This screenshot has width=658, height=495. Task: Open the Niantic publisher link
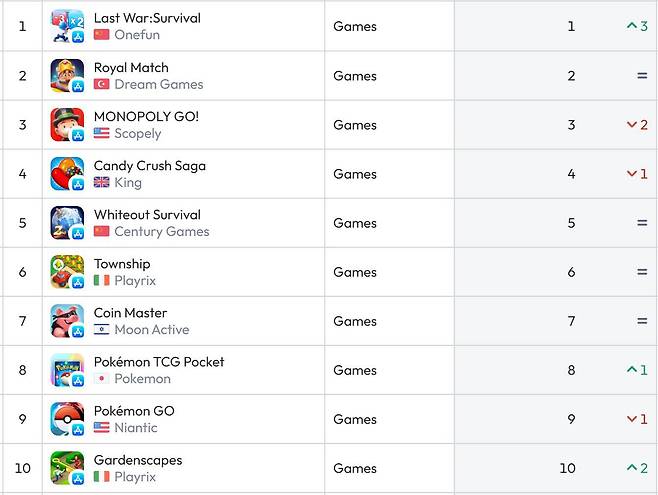pyautogui.click(x=136, y=427)
